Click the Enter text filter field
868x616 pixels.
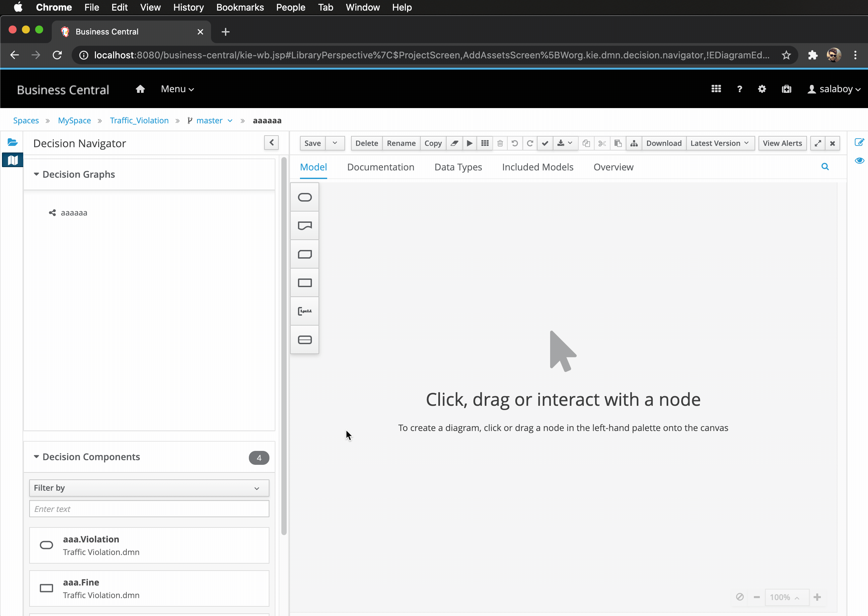pos(149,509)
